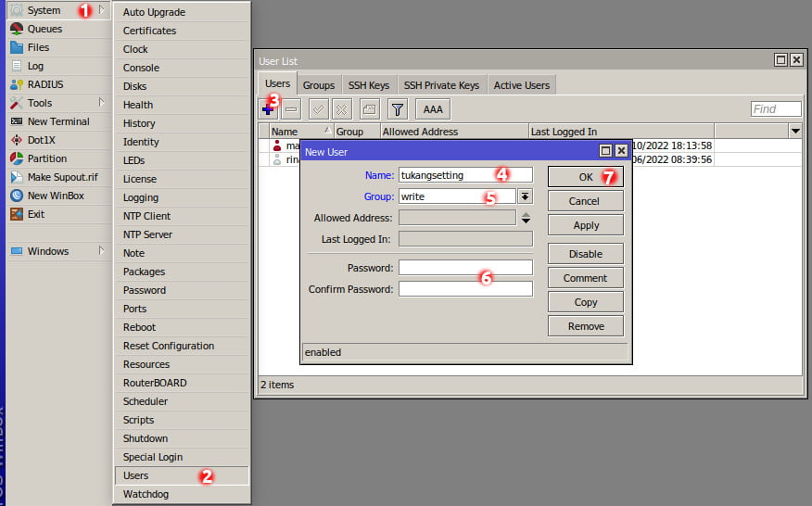Select Users in the System menu
Image resolution: width=812 pixels, height=506 pixels.
(x=136, y=475)
